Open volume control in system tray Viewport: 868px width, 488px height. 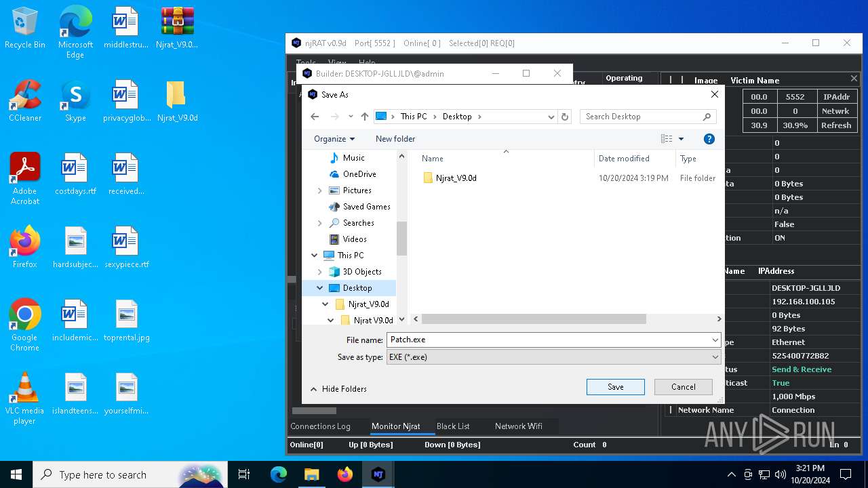[781, 474]
